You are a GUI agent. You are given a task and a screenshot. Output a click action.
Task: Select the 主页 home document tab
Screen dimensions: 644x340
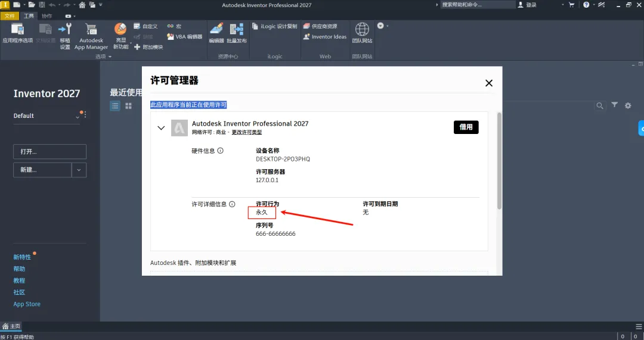pos(11,326)
